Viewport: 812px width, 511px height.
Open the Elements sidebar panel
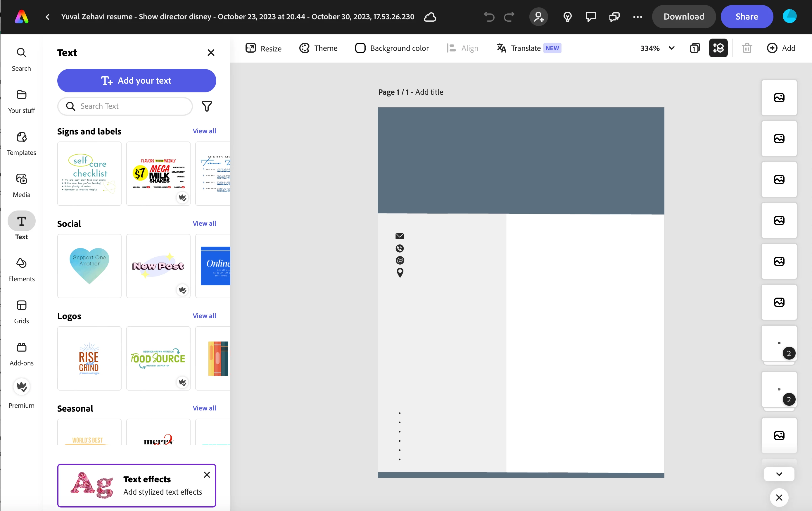pyautogui.click(x=21, y=270)
